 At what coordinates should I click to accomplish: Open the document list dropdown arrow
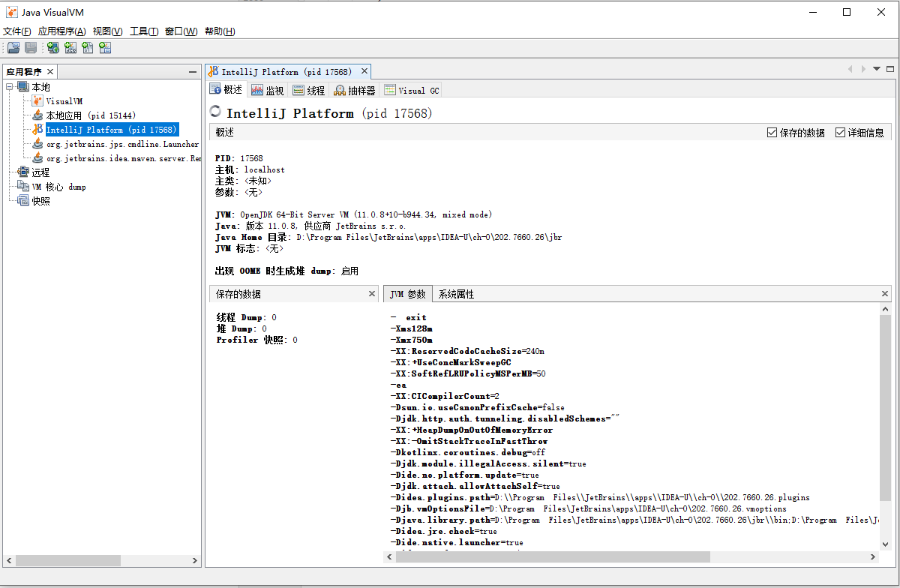877,69
